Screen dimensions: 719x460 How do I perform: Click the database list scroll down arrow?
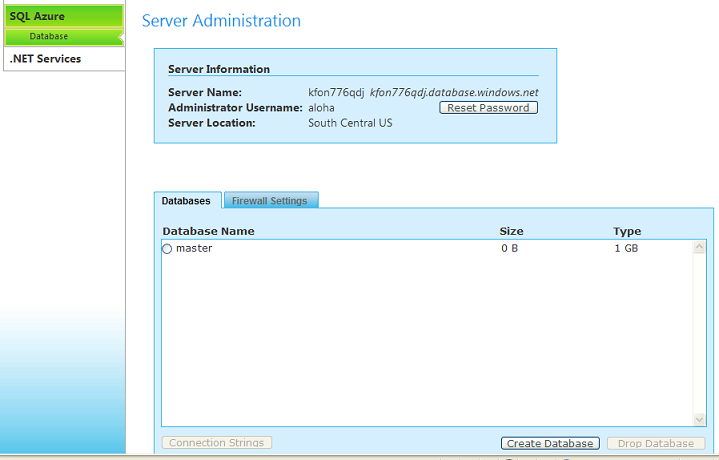(699, 419)
